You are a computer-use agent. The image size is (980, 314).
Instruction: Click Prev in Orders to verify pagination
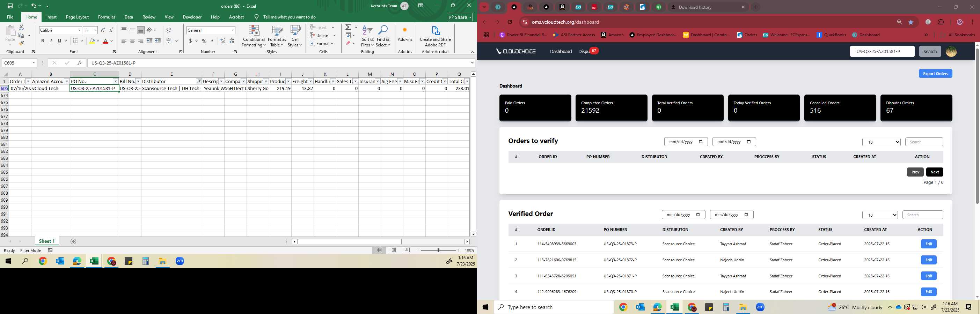point(915,172)
